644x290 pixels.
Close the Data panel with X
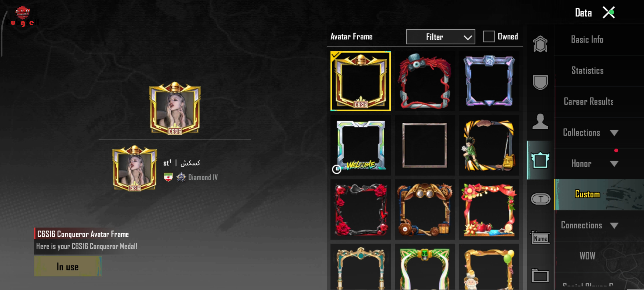coord(609,13)
